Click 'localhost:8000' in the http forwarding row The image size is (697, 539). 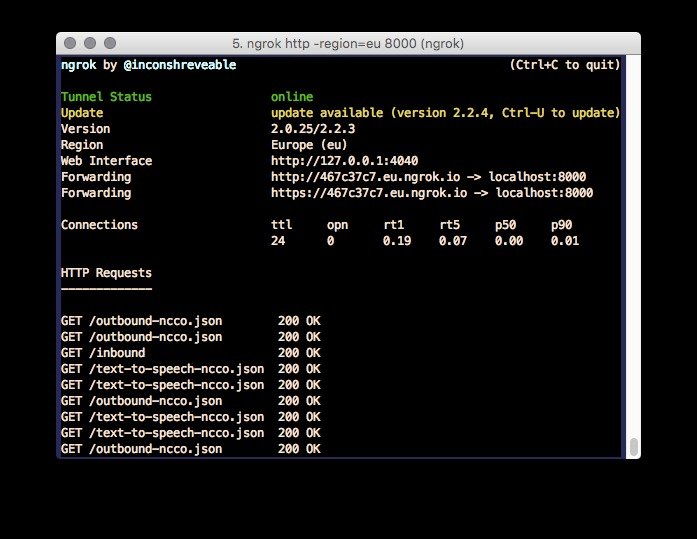pyautogui.click(x=537, y=177)
